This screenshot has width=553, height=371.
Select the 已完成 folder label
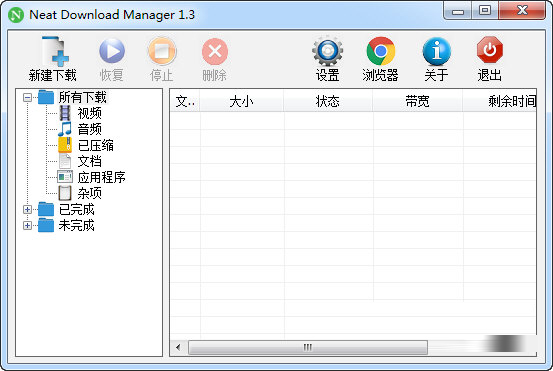coord(77,209)
